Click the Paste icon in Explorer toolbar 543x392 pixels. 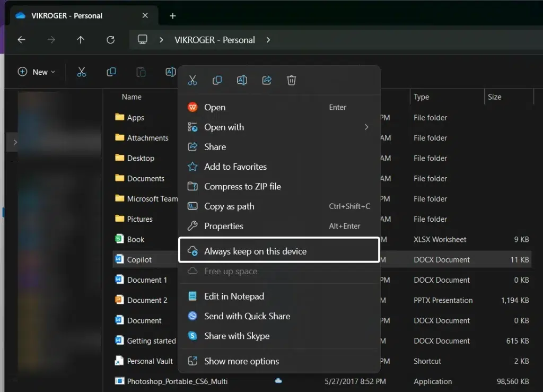[141, 72]
